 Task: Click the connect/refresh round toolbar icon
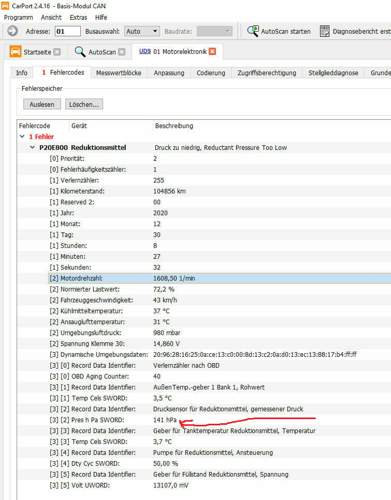click(x=12, y=31)
